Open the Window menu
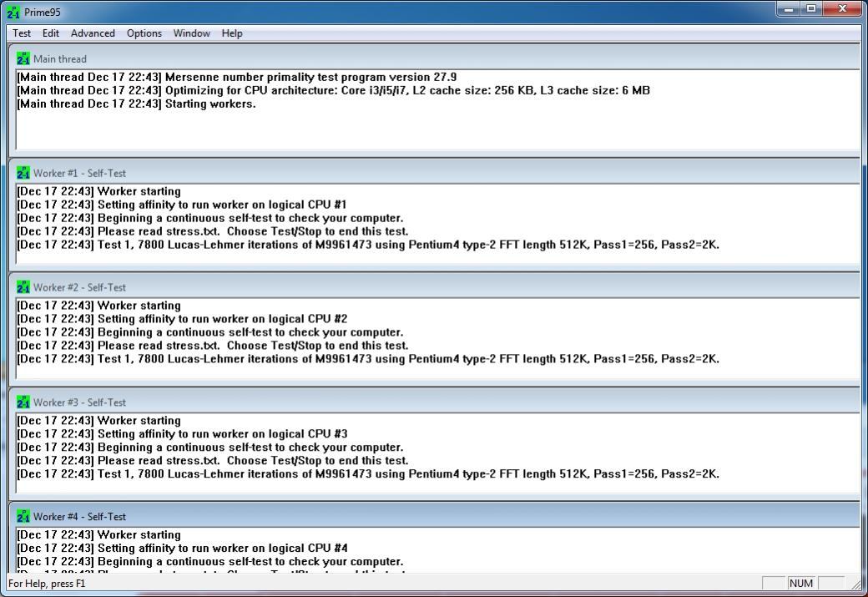This screenshot has height=597, width=868. coord(191,33)
